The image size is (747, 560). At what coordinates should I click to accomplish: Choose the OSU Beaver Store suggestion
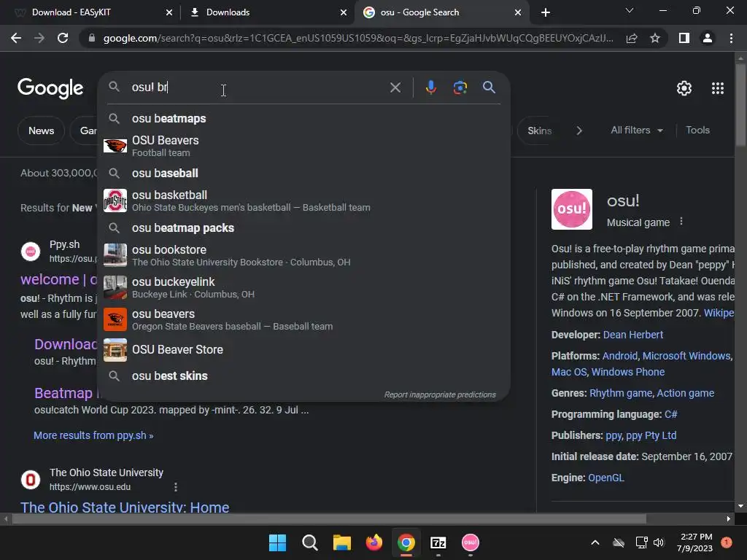tap(304, 350)
